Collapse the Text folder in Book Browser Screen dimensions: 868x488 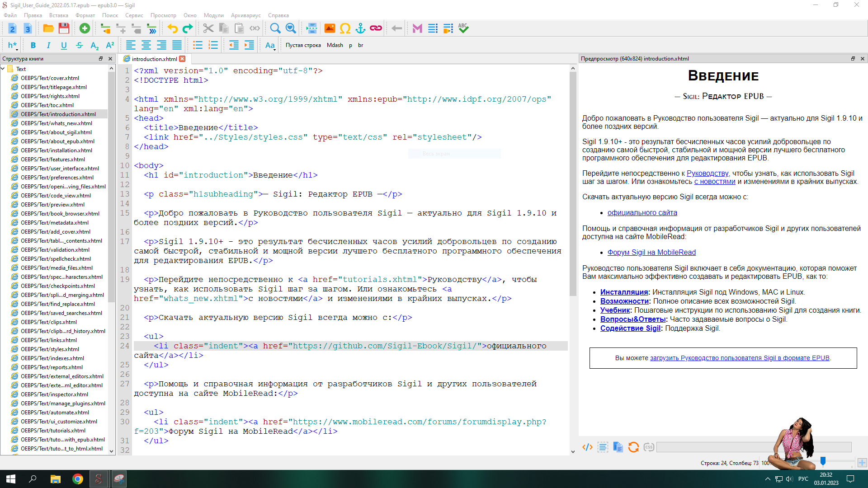pyautogui.click(x=3, y=69)
